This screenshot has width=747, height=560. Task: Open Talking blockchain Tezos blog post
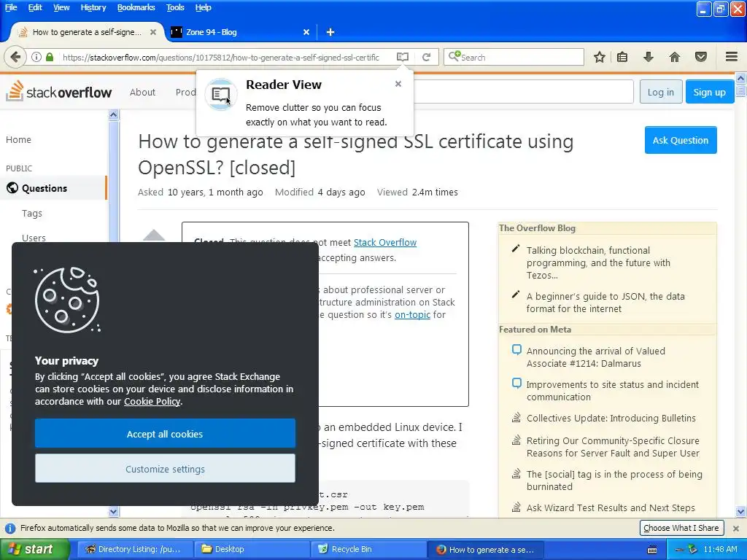(x=598, y=262)
